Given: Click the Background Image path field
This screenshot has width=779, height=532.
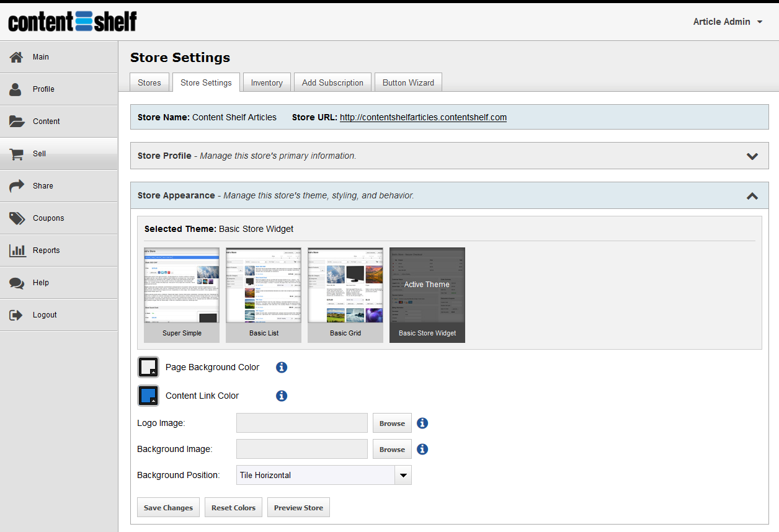Looking at the screenshot, I should click(302, 450).
